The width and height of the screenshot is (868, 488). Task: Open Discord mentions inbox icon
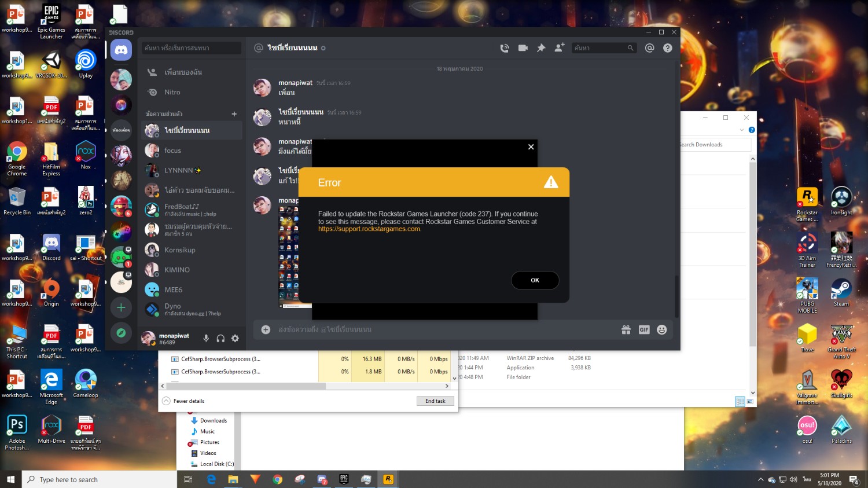(650, 48)
